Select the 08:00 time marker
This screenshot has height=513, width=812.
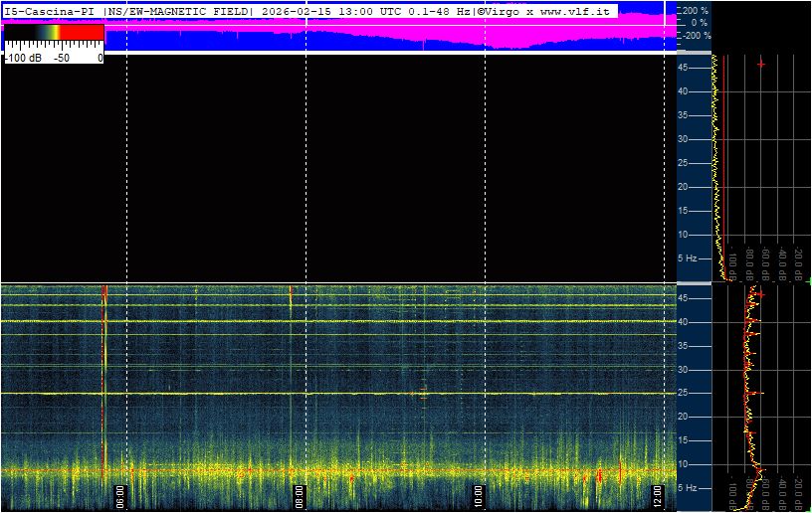[x=300, y=494]
